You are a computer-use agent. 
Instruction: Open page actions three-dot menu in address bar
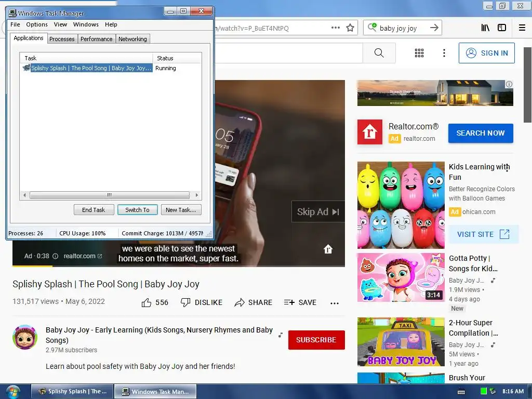point(335,28)
